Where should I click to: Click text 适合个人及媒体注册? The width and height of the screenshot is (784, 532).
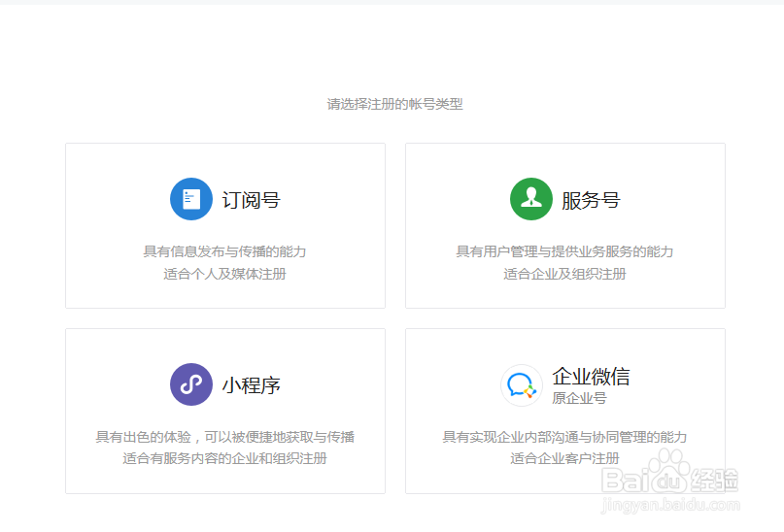tap(224, 274)
